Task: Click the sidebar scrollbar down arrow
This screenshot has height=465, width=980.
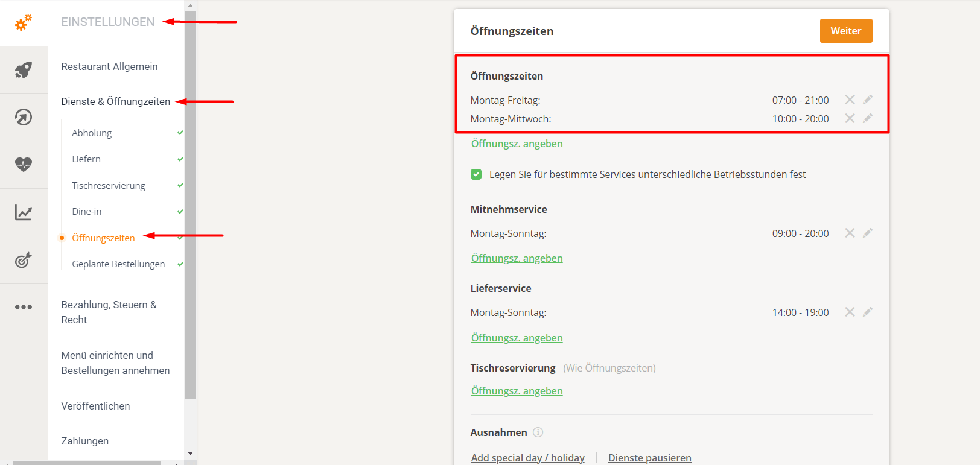Action: (x=190, y=453)
